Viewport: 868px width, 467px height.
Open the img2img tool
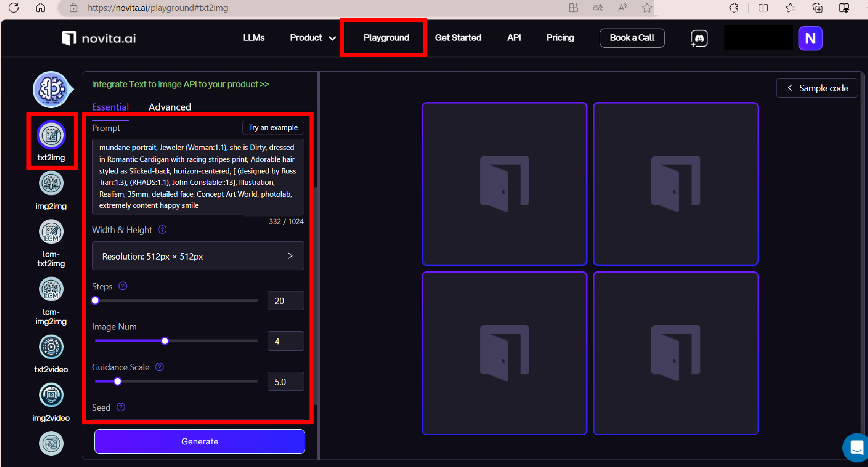(x=51, y=184)
